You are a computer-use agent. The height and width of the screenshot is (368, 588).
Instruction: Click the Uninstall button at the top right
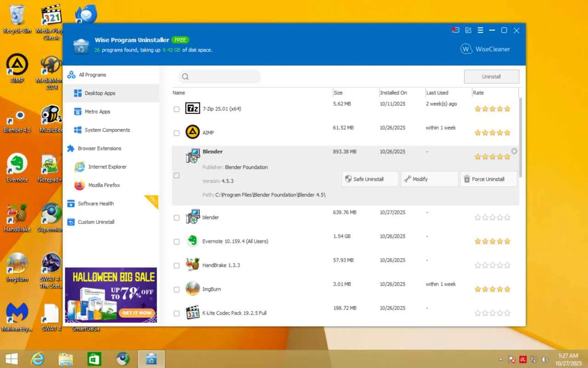(x=492, y=76)
